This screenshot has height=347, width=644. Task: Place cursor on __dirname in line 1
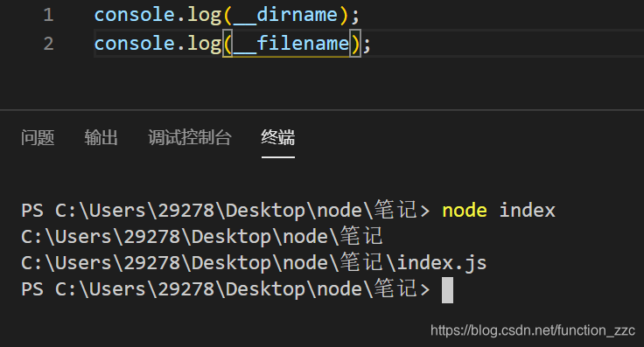(285, 15)
